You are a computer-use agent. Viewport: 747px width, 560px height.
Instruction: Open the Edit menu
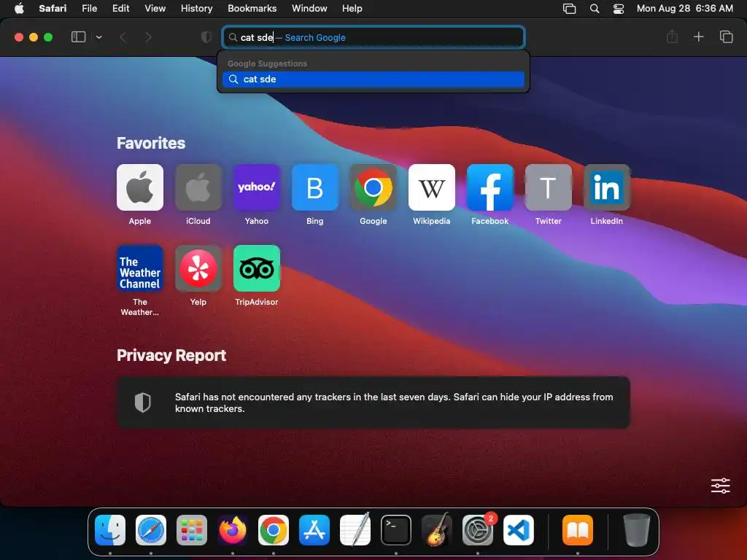pyautogui.click(x=120, y=9)
